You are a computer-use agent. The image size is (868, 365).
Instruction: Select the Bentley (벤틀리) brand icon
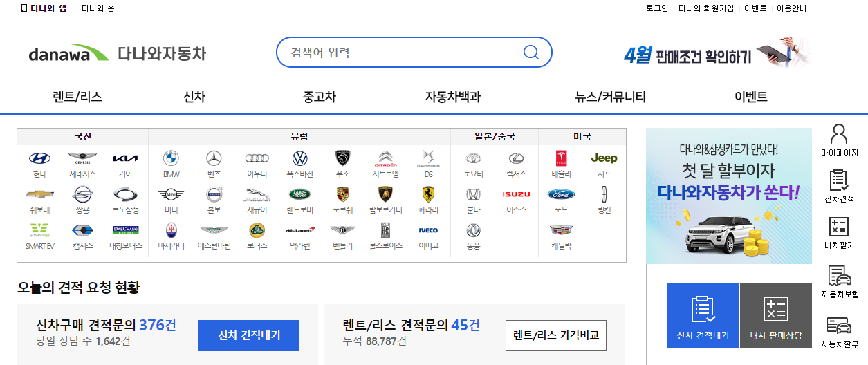pos(343,230)
